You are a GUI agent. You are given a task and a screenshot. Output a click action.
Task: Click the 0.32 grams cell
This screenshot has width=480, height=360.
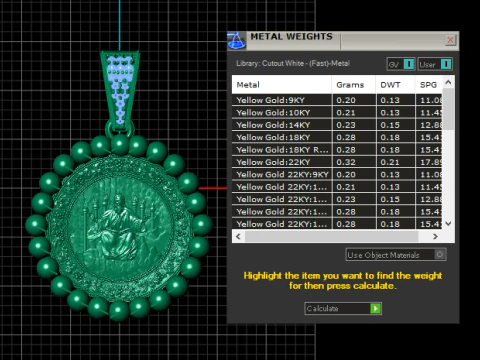[354, 162]
